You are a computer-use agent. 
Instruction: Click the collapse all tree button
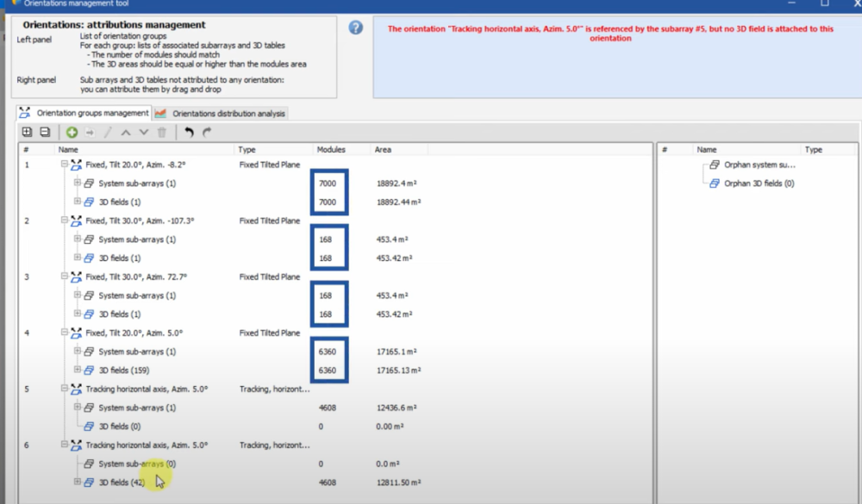45,132
